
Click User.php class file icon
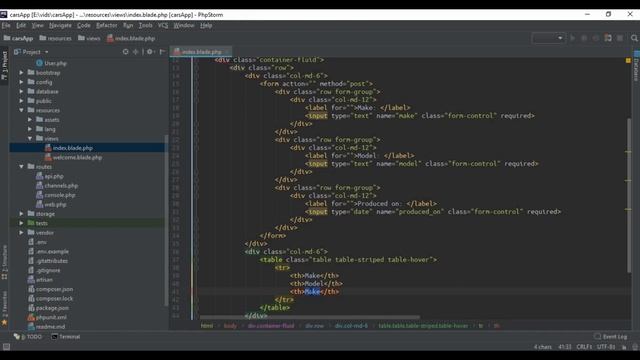click(x=39, y=63)
